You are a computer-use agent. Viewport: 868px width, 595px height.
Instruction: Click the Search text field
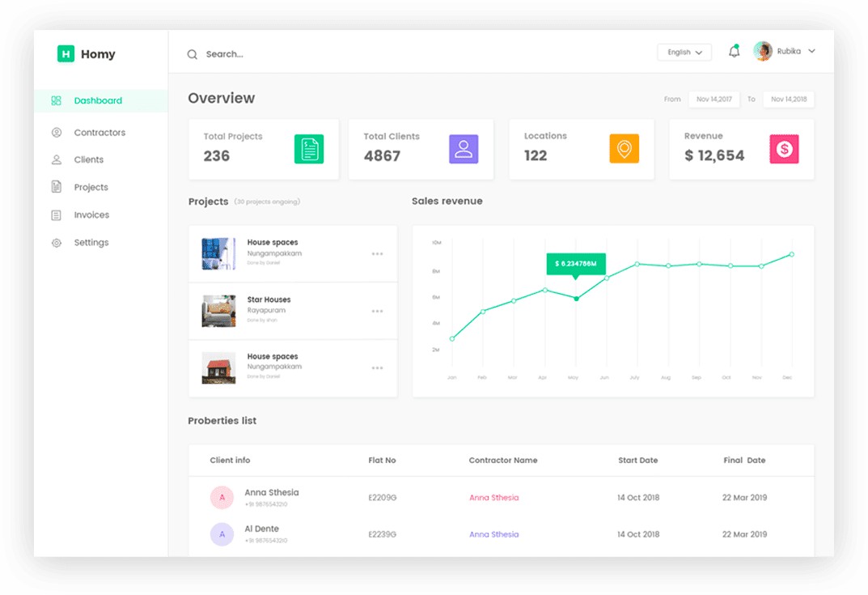(324, 54)
